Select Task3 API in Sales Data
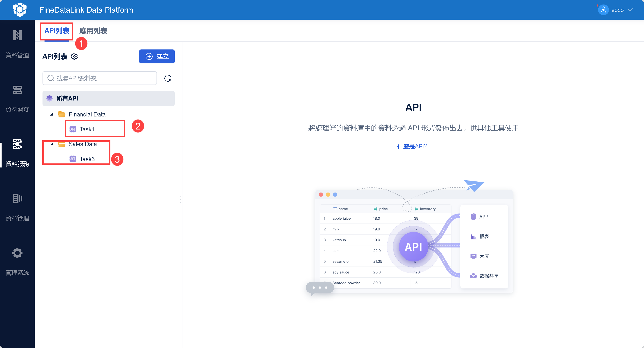The image size is (644, 348). tap(87, 159)
